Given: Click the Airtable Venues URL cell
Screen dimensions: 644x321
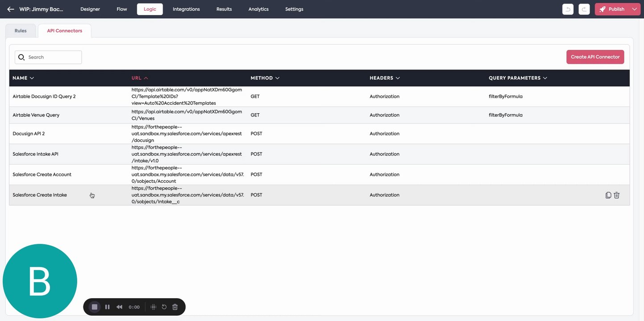Looking at the screenshot, I should pyautogui.click(x=187, y=115).
